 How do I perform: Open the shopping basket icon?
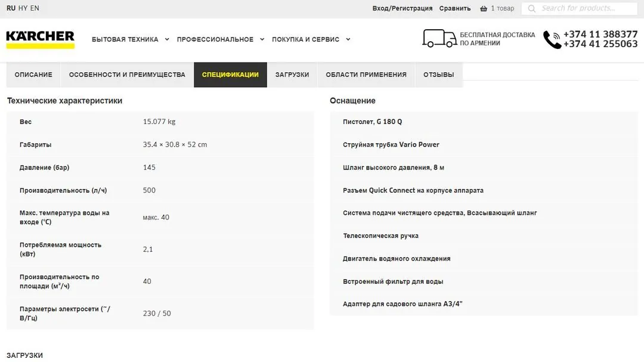click(484, 8)
